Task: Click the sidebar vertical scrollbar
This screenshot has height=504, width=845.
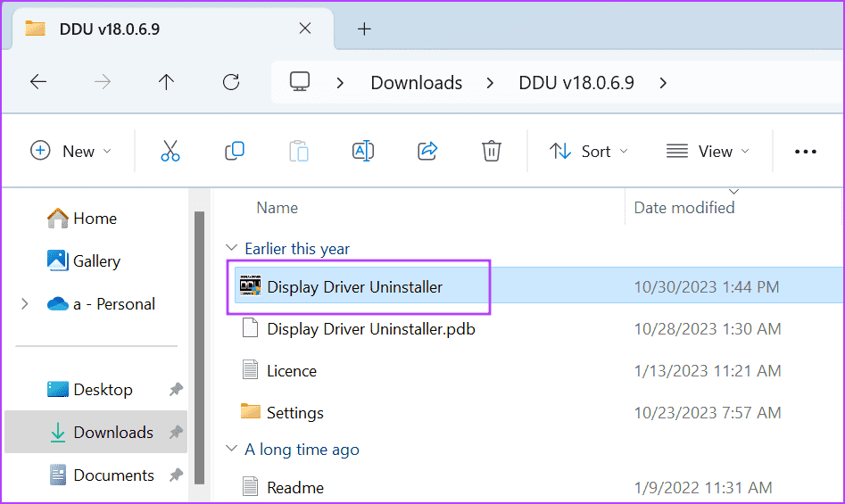Action: (199, 347)
